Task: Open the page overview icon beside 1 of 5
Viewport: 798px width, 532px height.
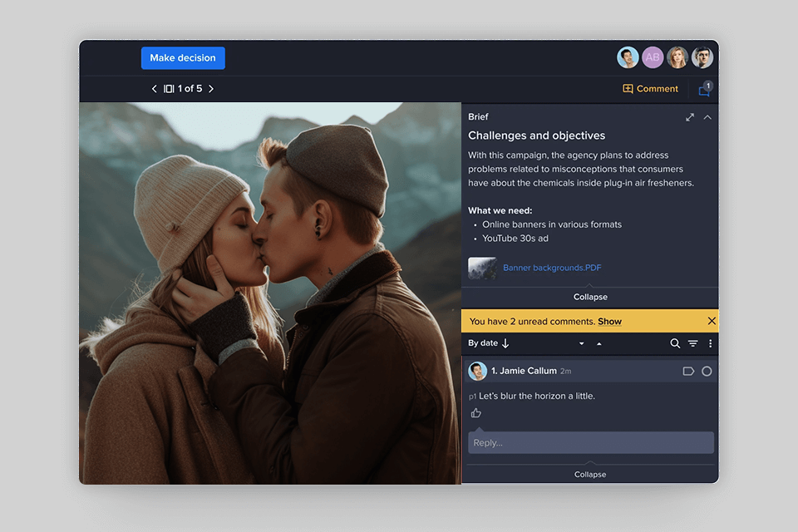Action: (x=169, y=89)
